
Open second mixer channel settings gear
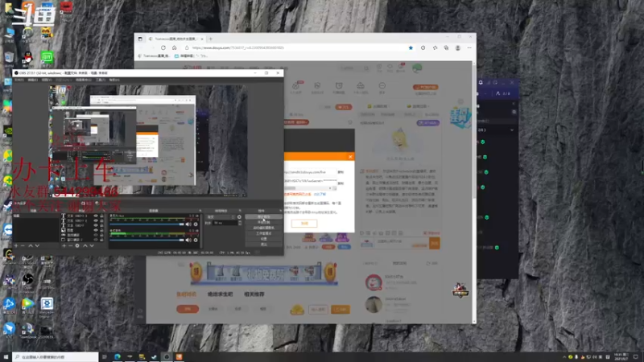pos(196,240)
